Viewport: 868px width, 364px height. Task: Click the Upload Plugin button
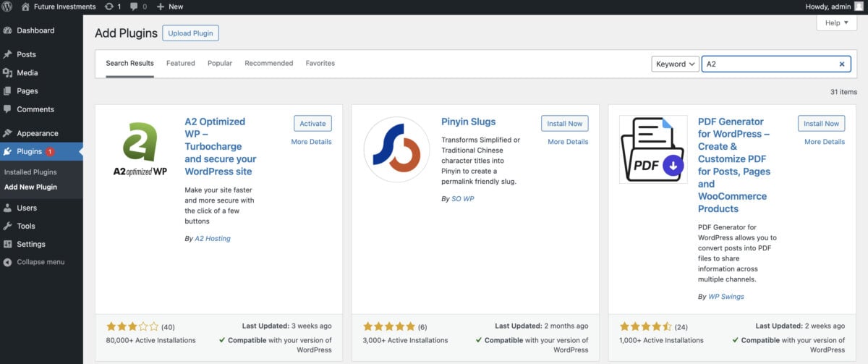click(x=190, y=33)
